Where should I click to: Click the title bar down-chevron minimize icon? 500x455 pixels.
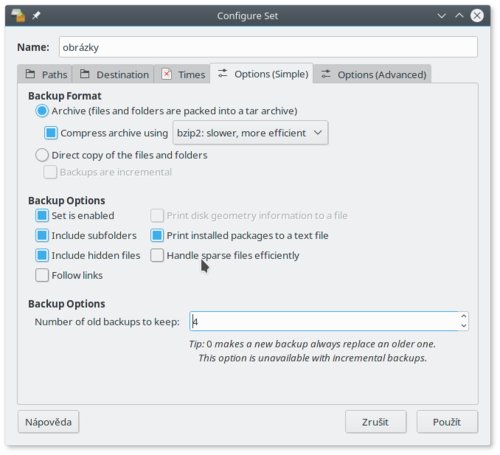441,16
